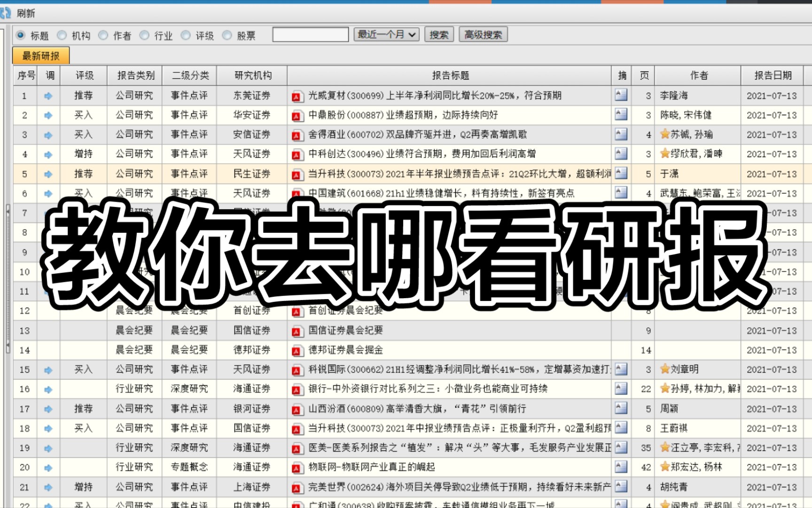The image size is (812, 508).
Task: Select the 评级 radio button
Action: 186,35
